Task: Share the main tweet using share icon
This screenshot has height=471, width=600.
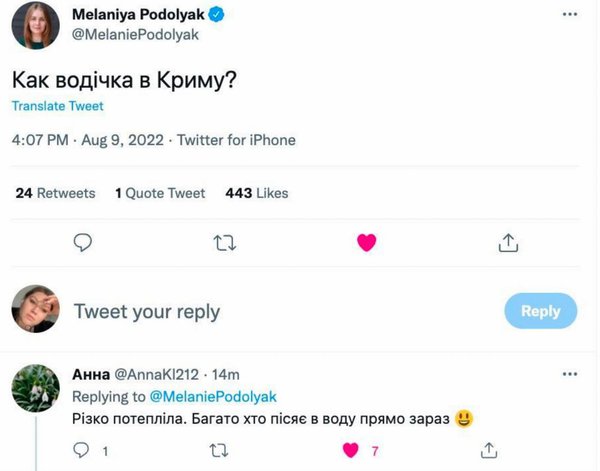Action: [x=507, y=242]
